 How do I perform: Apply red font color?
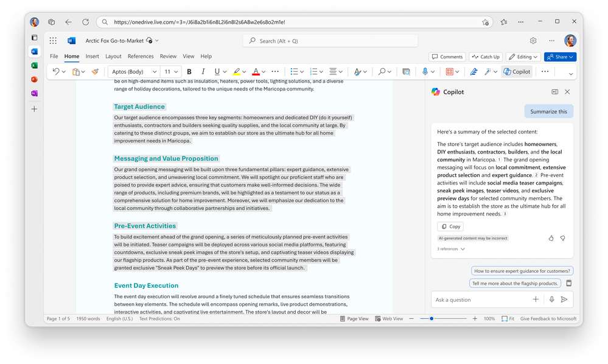coord(256,71)
